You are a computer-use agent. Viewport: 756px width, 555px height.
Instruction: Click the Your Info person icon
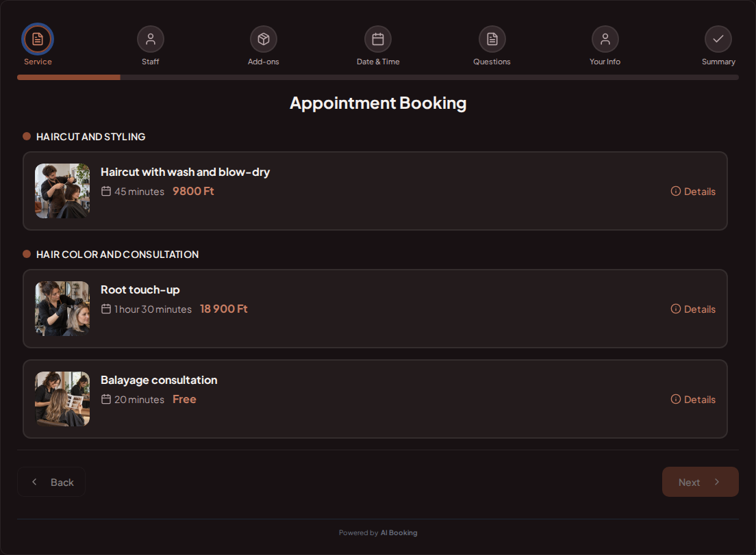(605, 39)
